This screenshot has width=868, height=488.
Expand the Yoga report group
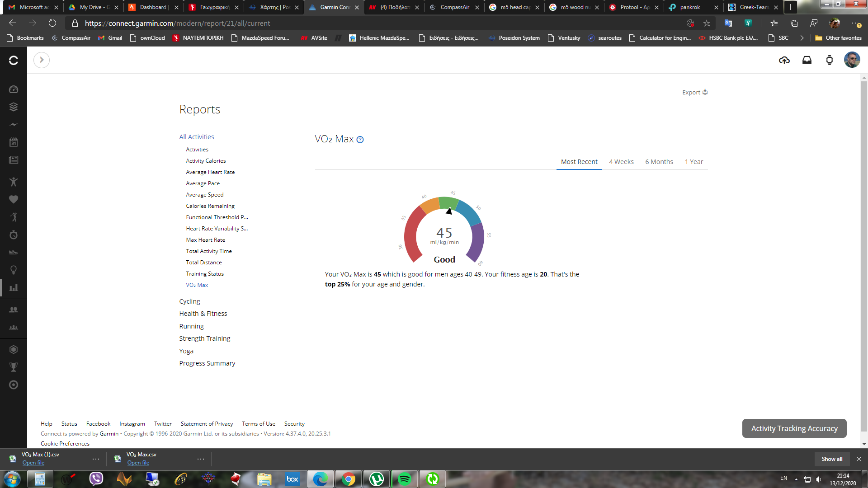tap(186, 351)
